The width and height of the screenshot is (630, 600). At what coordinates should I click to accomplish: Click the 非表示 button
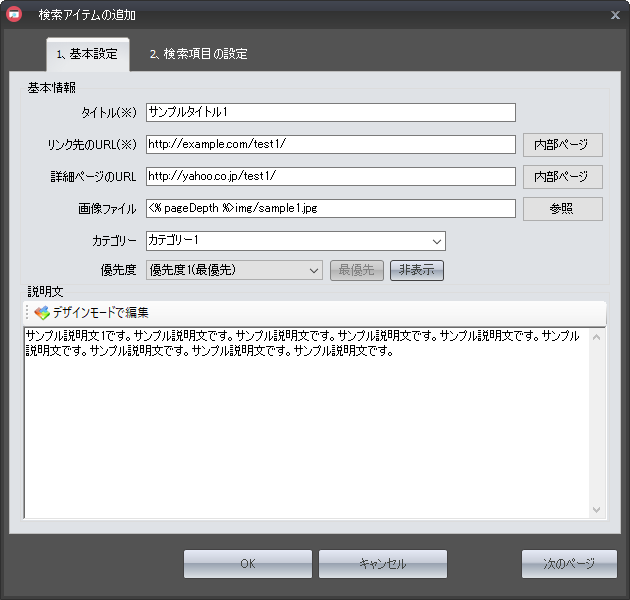[416, 270]
